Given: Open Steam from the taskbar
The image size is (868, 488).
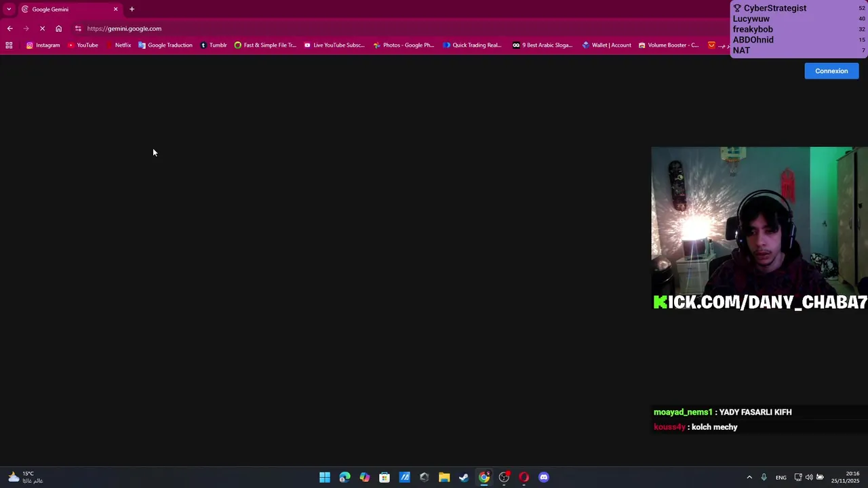Looking at the screenshot, I should [464, 477].
